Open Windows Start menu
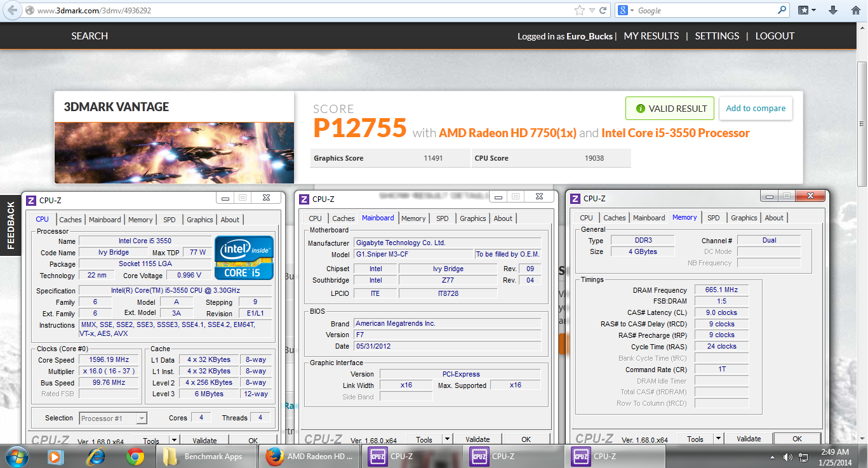Viewport: 868px width, 468px height. [x=16, y=457]
